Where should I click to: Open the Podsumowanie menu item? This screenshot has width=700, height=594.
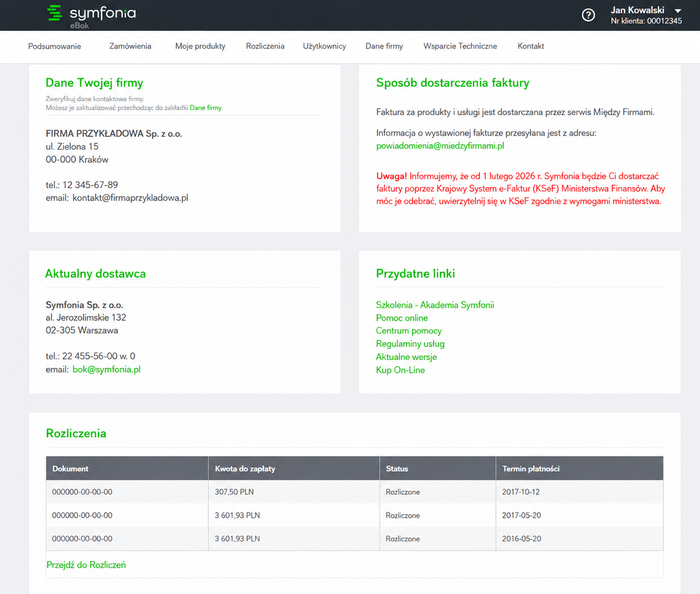(54, 46)
